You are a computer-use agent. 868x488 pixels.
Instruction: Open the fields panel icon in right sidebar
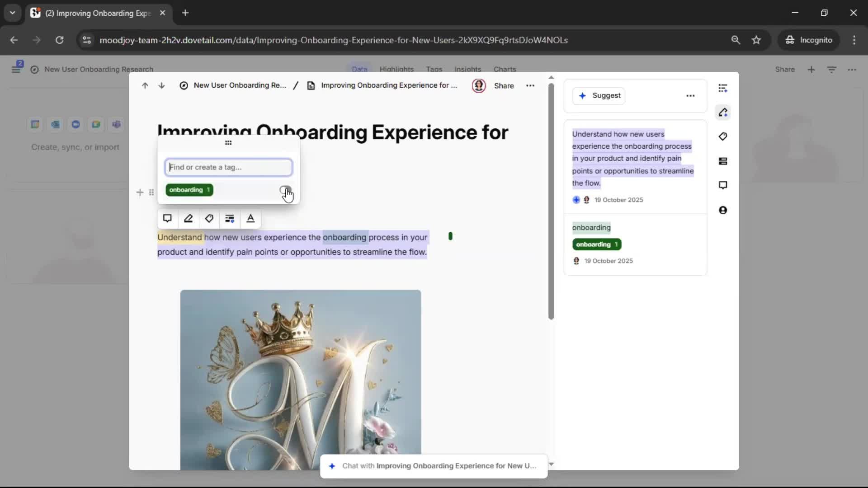(723, 161)
